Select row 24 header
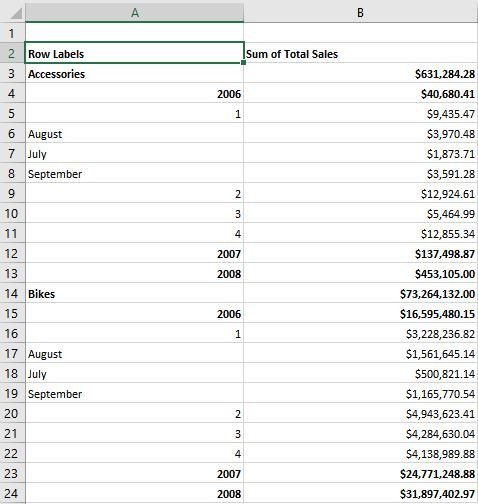The width and height of the screenshot is (478, 504). [x=12, y=493]
